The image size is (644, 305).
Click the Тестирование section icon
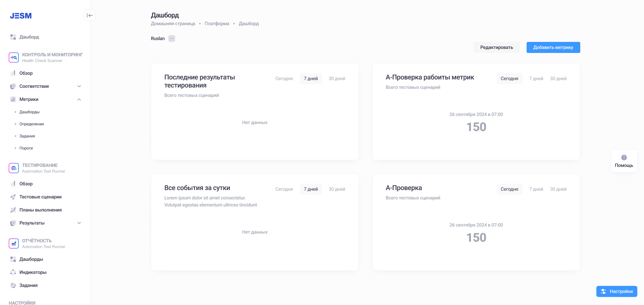[x=14, y=168]
